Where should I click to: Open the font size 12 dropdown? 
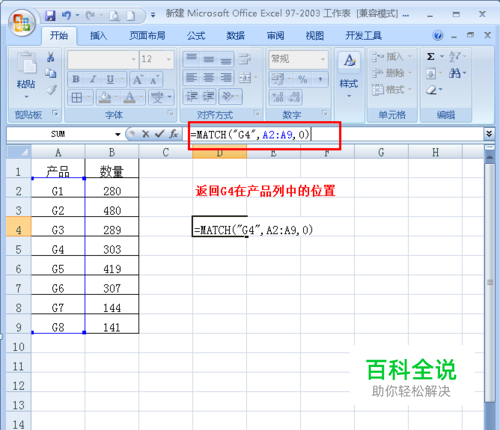(x=169, y=59)
